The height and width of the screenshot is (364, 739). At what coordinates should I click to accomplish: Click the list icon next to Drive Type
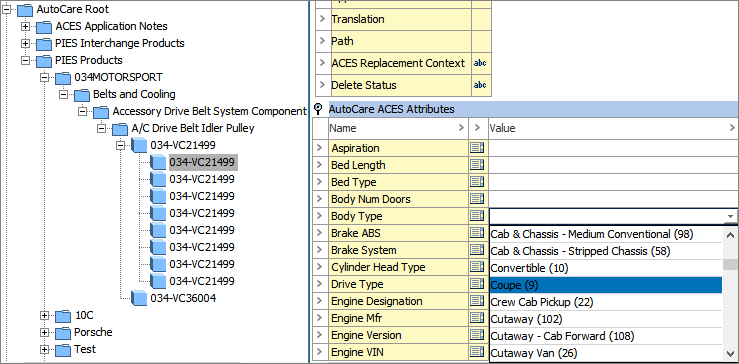pos(477,284)
